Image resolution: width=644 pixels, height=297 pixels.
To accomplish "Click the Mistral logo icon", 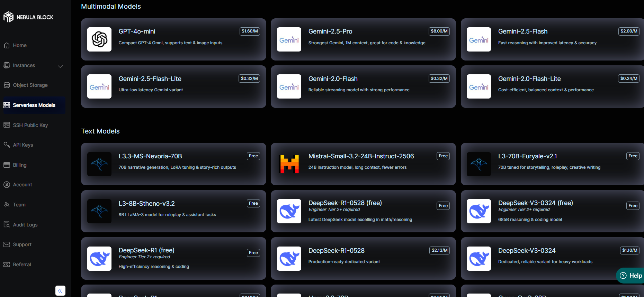I will coord(289,164).
